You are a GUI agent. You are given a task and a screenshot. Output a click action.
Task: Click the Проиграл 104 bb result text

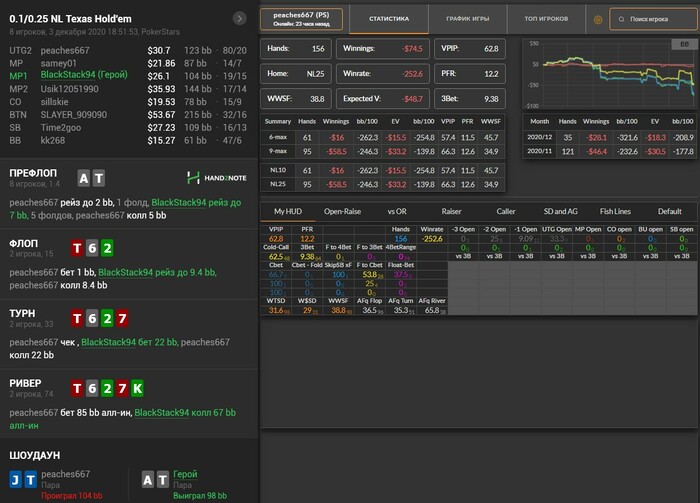pos(72,495)
